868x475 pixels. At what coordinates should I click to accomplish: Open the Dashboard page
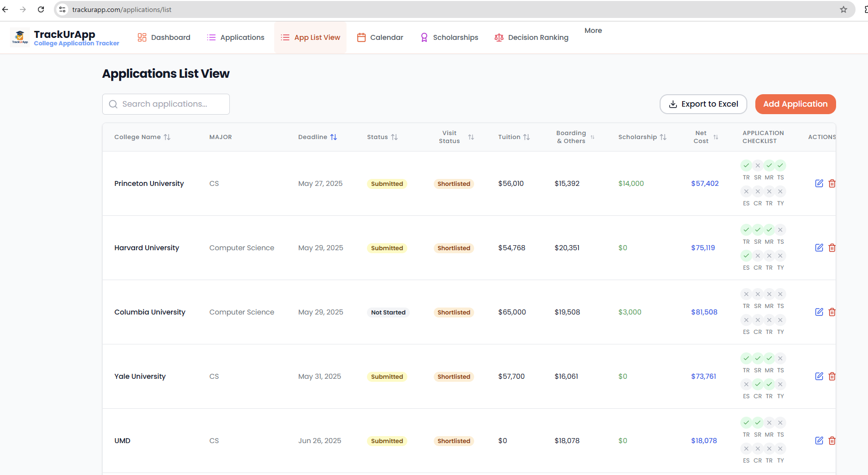point(164,37)
